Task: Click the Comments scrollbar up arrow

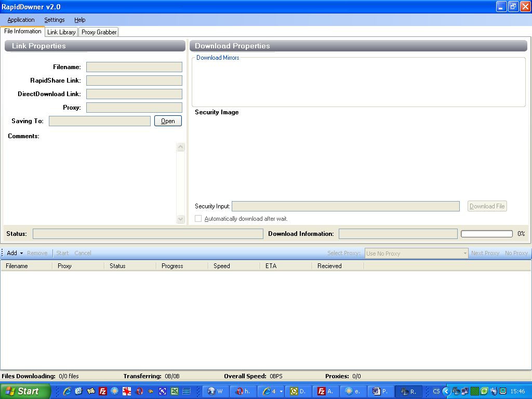Action: pyautogui.click(x=181, y=147)
